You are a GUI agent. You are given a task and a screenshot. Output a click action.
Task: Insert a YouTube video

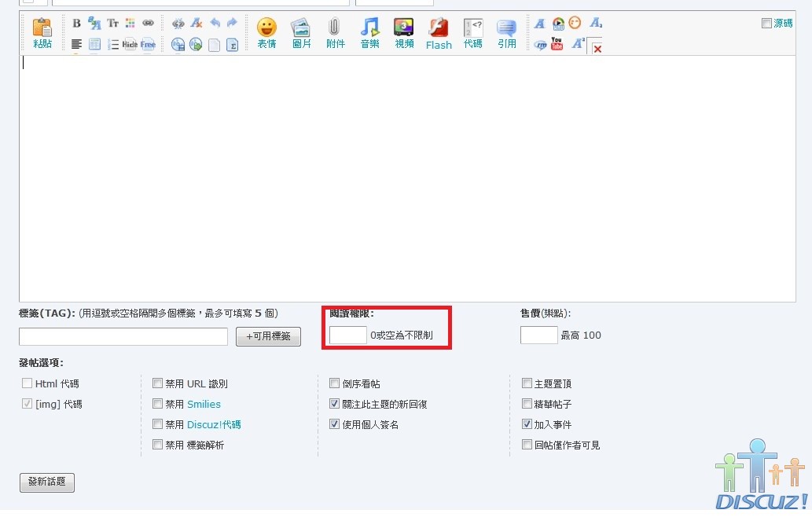[557, 43]
